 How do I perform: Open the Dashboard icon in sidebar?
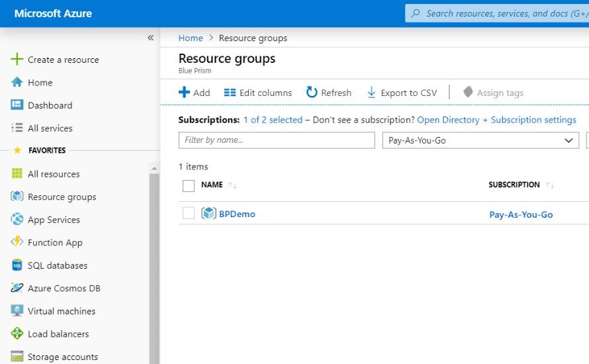(17, 105)
